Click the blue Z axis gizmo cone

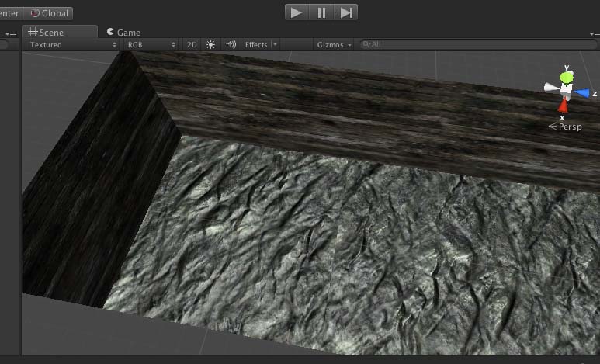coord(581,93)
